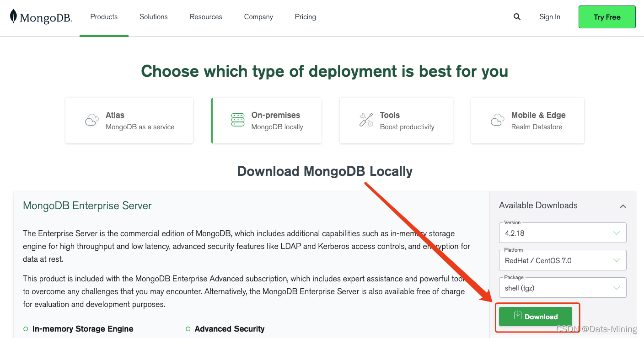Click the Try Free button
This screenshot has width=644, height=338.
[607, 16]
